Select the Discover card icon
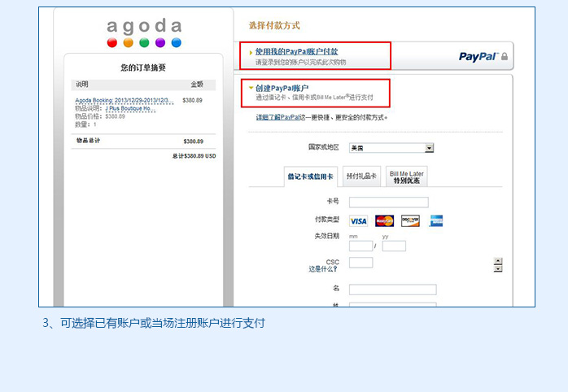The width and height of the screenshot is (568, 392). (410, 220)
